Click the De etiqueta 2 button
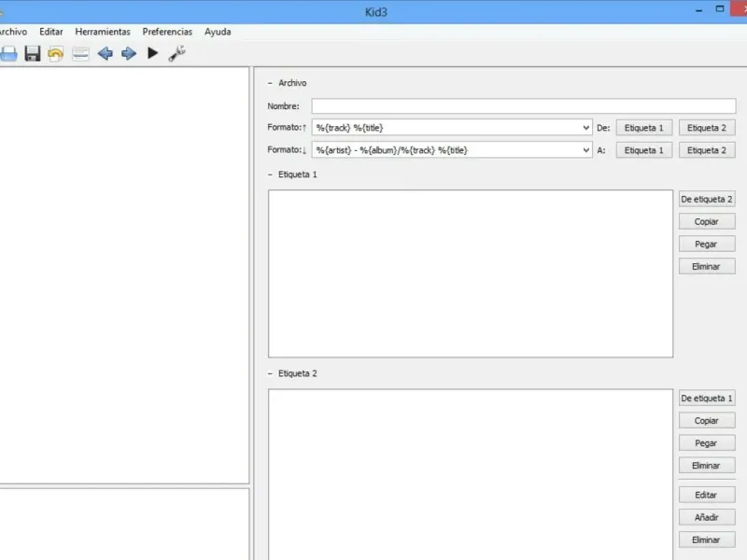This screenshot has width=747, height=560. (x=707, y=199)
